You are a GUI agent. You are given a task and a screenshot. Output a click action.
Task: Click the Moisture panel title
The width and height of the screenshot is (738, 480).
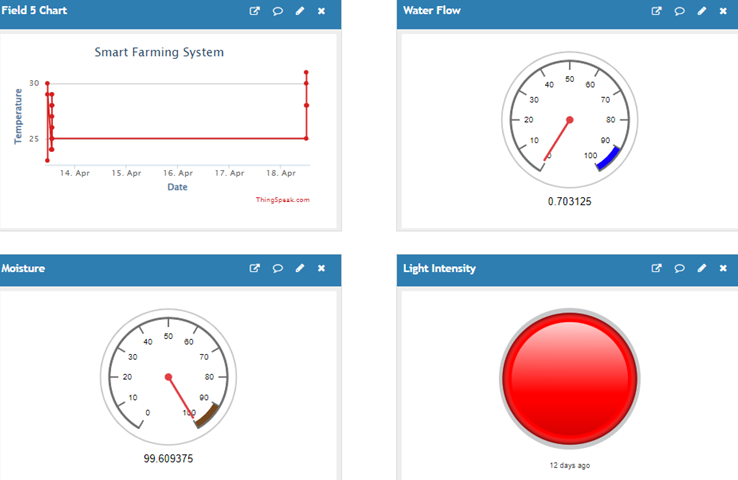23,268
